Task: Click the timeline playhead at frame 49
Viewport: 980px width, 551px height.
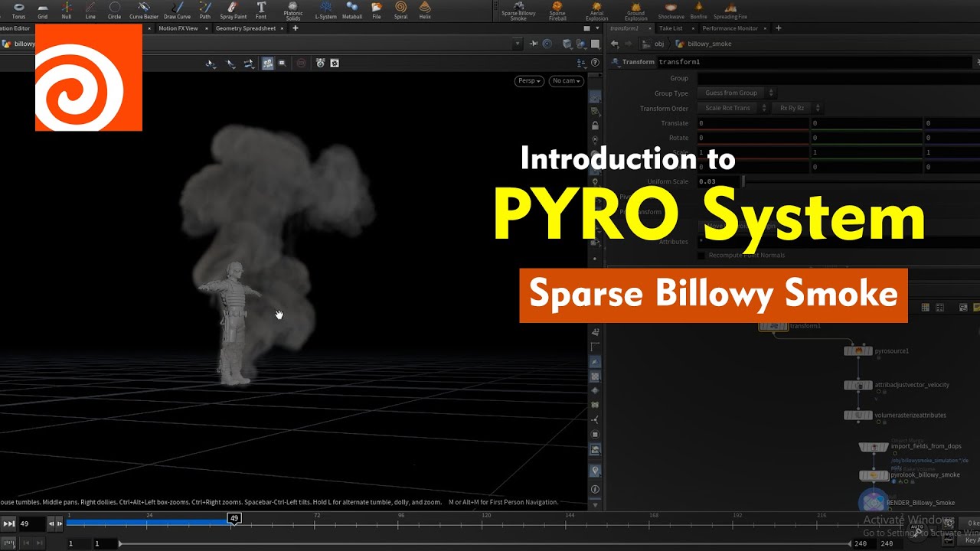Action: [x=234, y=518]
